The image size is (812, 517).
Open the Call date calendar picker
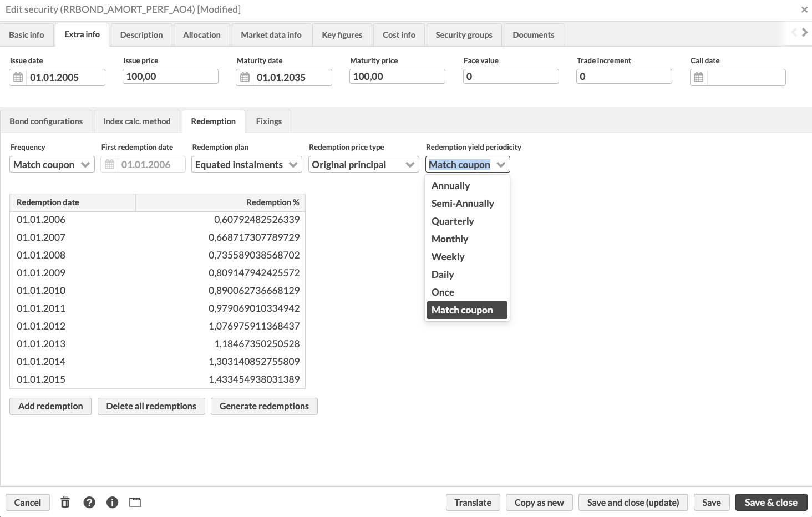click(699, 77)
